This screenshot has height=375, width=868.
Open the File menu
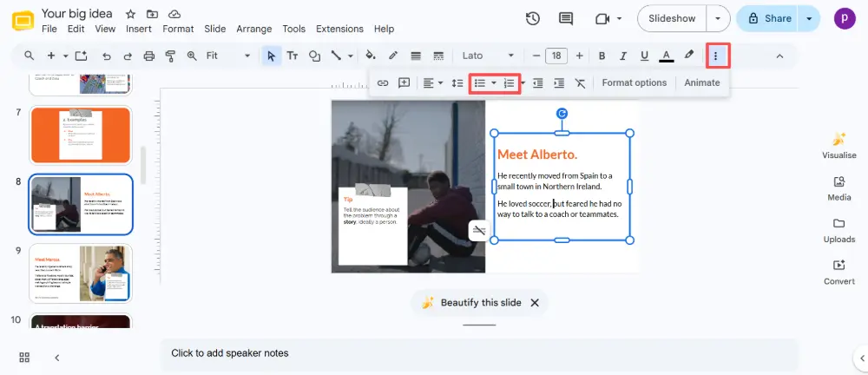click(49, 29)
